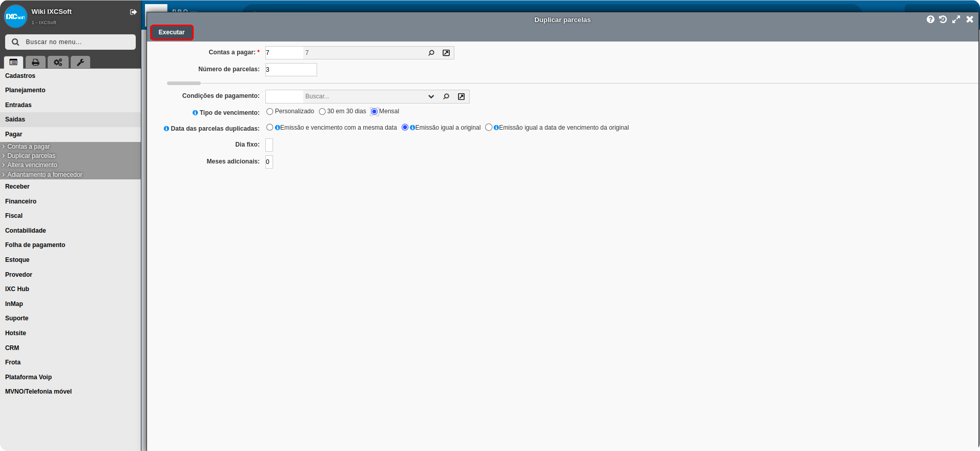Screen dimensions: 980x451
Task: Open Plataforma Voip menu section
Action: tap(70, 377)
